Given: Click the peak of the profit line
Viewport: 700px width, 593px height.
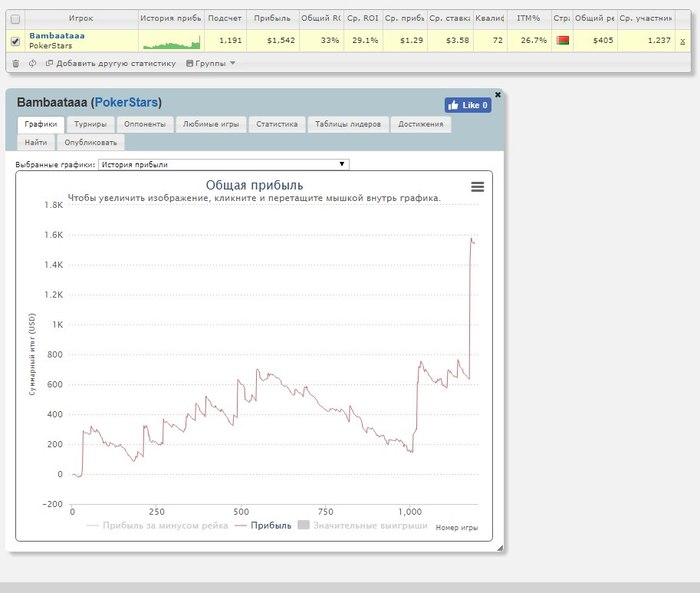Looking at the screenshot, I should point(471,238).
